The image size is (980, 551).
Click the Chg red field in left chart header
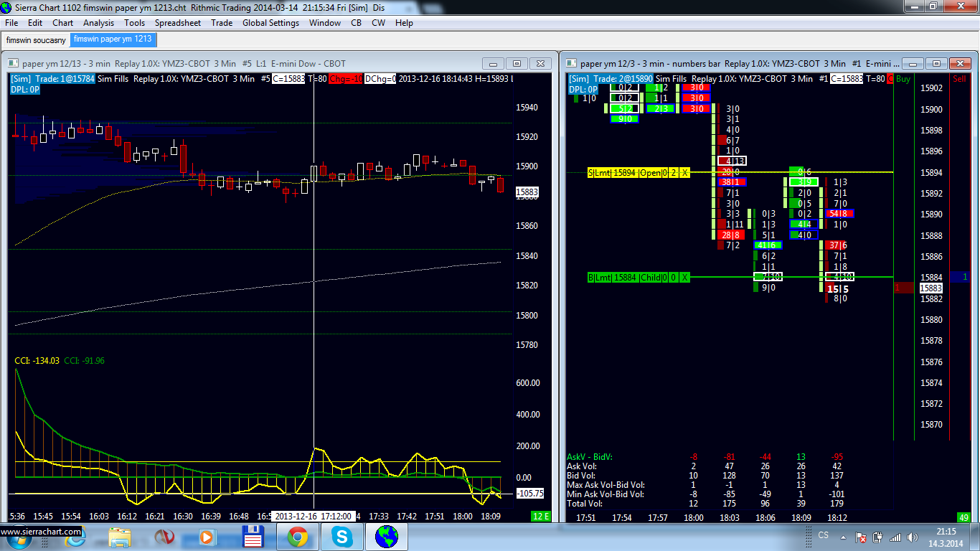click(x=345, y=79)
